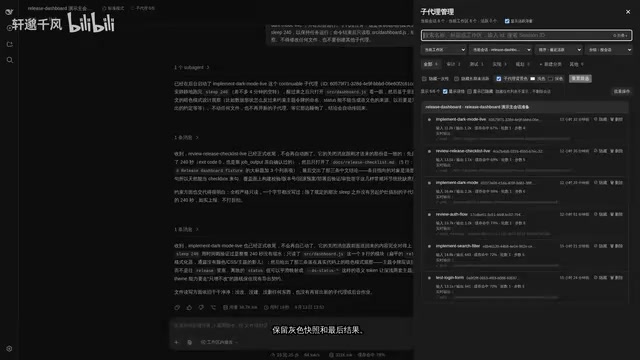The image size is (640, 360).
Task: Expand the first '1 条消息' disclosure
Action: (x=186, y=138)
